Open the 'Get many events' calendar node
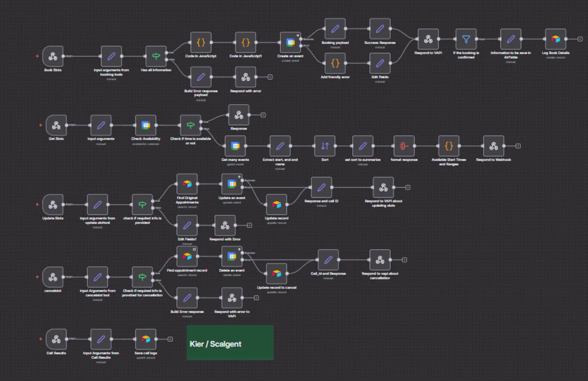 [x=235, y=146]
